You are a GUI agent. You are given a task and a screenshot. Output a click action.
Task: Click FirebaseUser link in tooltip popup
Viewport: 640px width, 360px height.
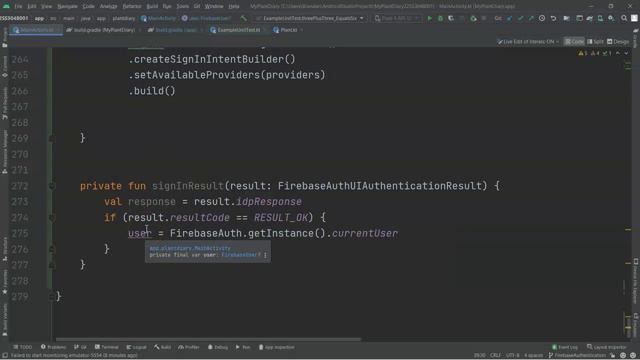coord(241,255)
